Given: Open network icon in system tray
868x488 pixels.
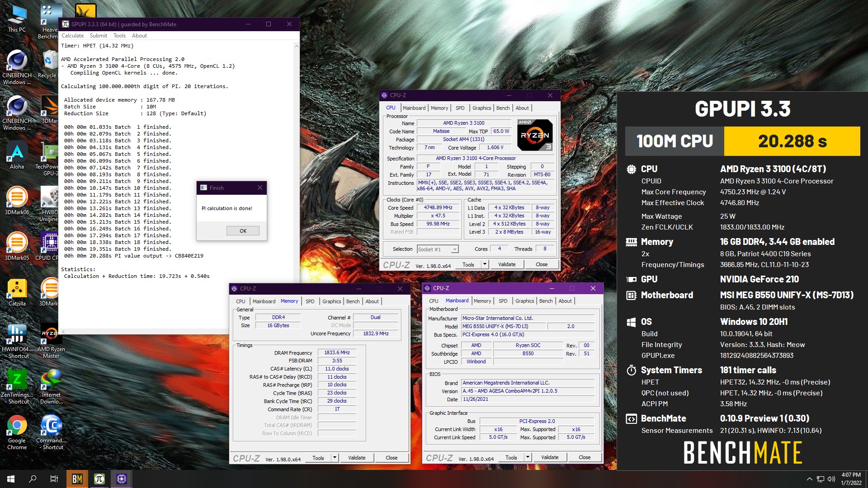Looking at the screenshot, I should (x=820, y=479).
